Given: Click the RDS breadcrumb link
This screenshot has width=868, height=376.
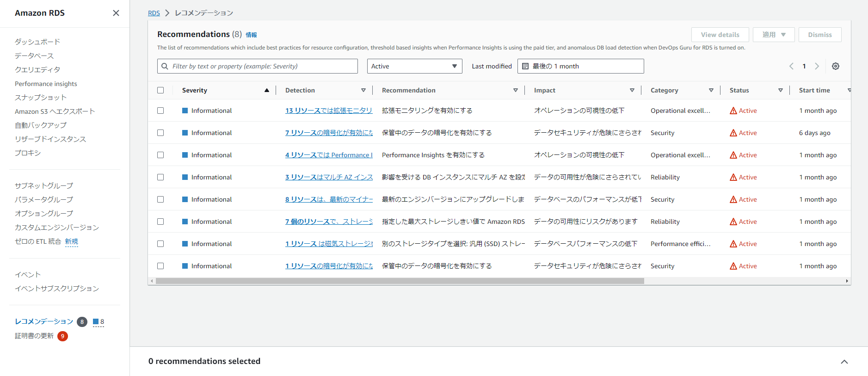Looking at the screenshot, I should 154,13.
